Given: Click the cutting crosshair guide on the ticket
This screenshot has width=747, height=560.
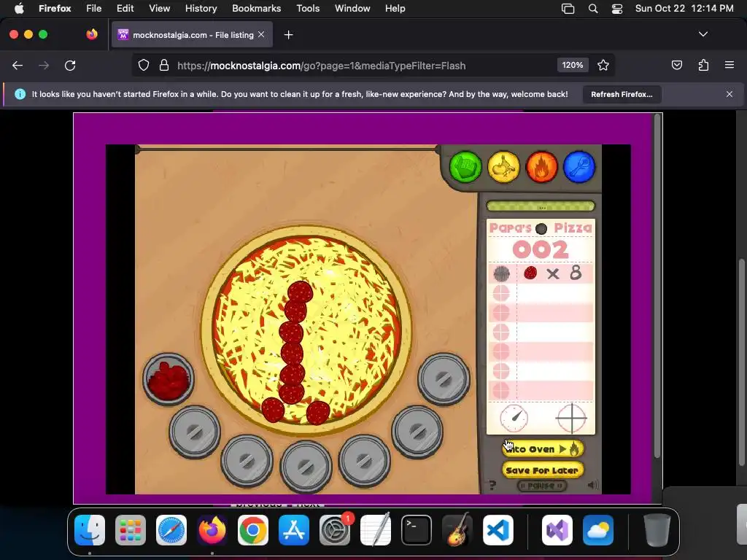Looking at the screenshot, I should pos(571,418).
